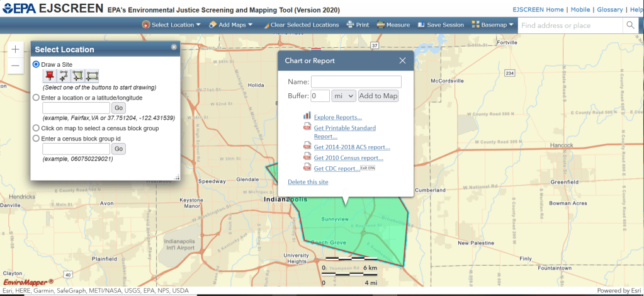Open EJSCREEN Home link
Viewport: 644px width, 296px height.
pyautogui.click(x=538, y=9)
